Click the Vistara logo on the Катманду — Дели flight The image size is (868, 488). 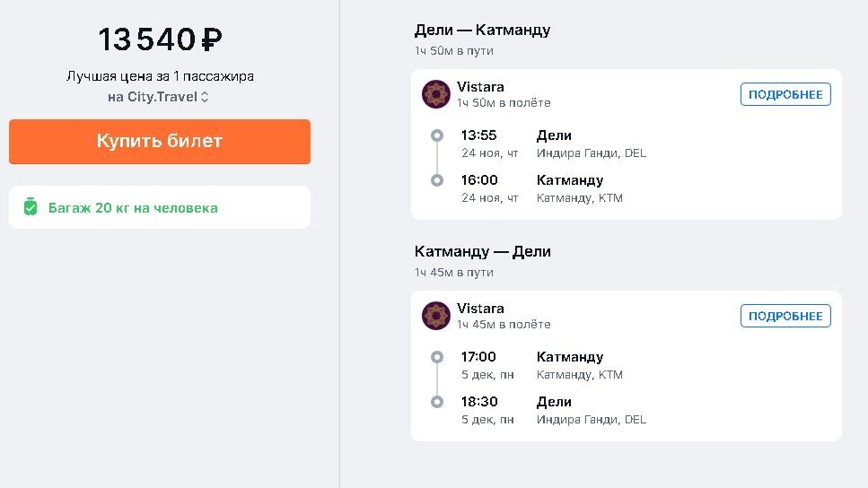click(x=435, y=316)
